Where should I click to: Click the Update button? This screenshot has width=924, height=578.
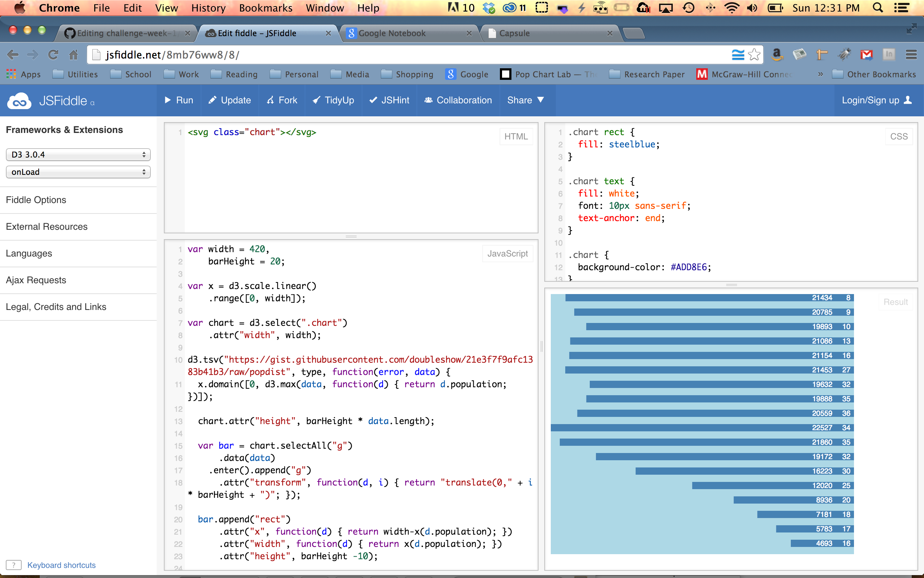230,100
